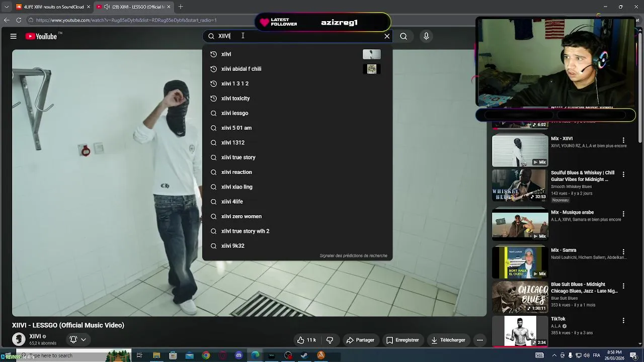This screenshot has height=362, width=644.
Task: Open the Windows notification center icon
Action: pyautogui.click(x=633, y=355)
